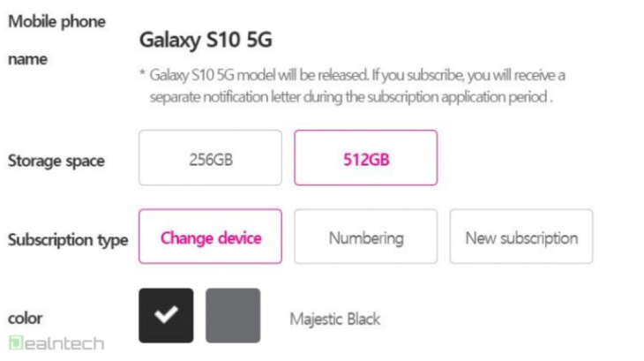The image size is (644, 361).
Task: Click the Storage space label
Action: click(x=56, y=161)
